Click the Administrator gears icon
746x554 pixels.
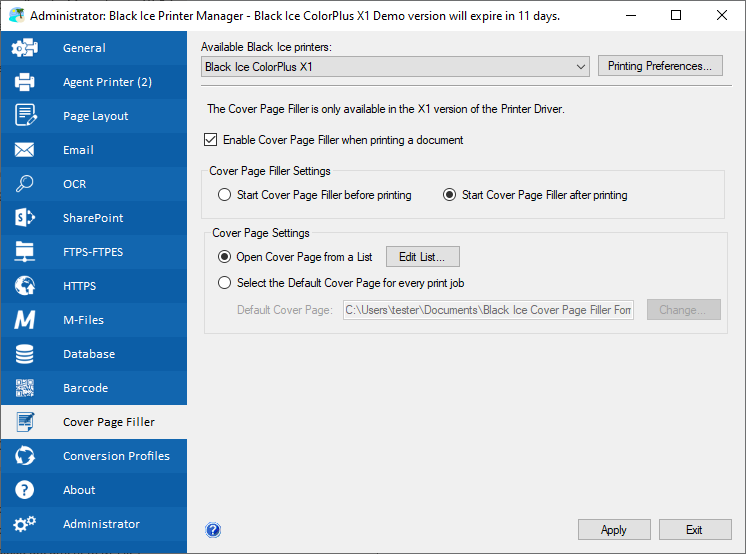click(x=25, y=524)
